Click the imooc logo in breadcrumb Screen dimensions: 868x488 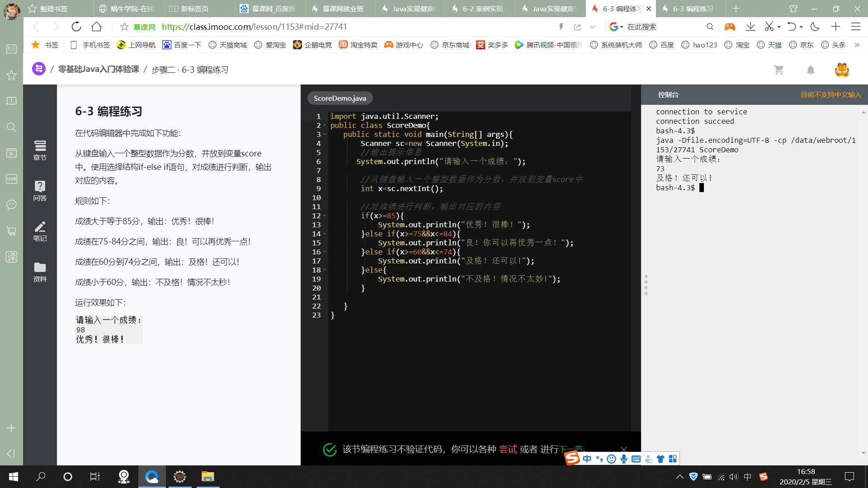click(39, 69)
